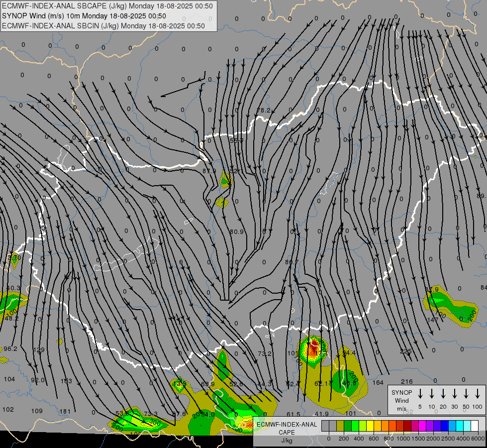Click the SYNOP label in the wind legend
The height and width of the screenshot is (448, 487).
[x=401, y=392]
